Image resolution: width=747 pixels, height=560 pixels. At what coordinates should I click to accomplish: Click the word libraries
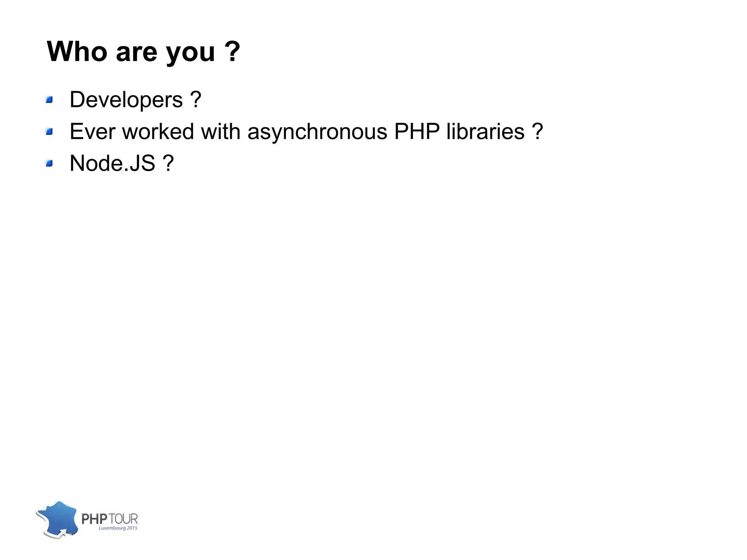click(x=485, y=131)
